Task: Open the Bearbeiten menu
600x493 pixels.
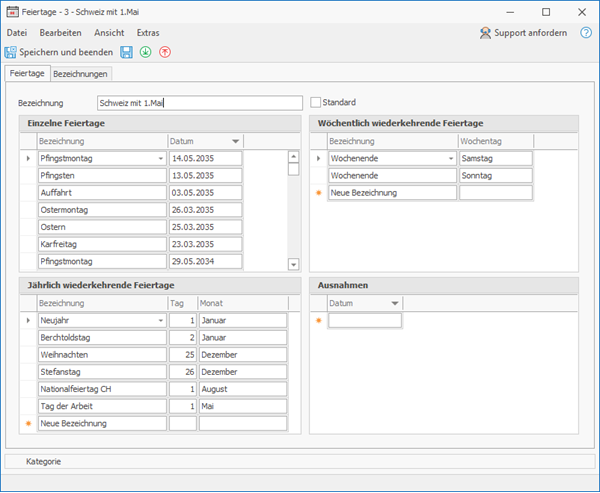Action: point(60,33)
